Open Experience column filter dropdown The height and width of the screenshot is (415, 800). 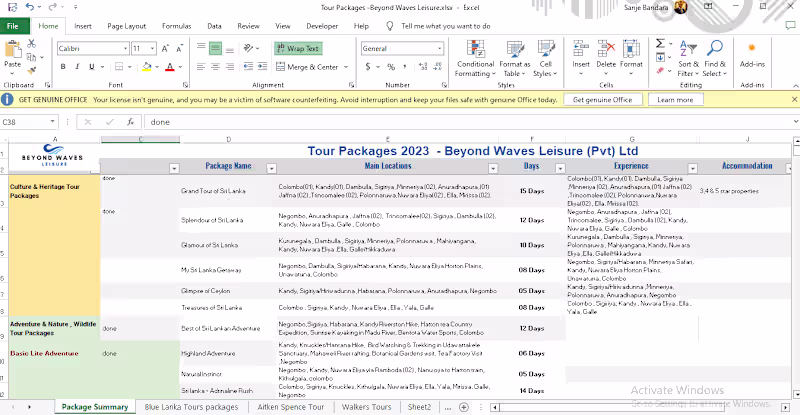click(x=692, y=168)
